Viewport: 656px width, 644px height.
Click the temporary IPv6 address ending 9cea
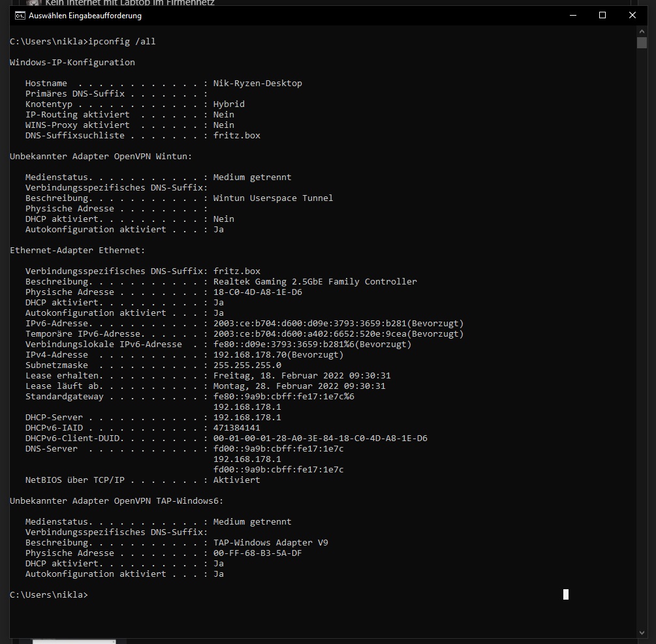tap(339, 334)
